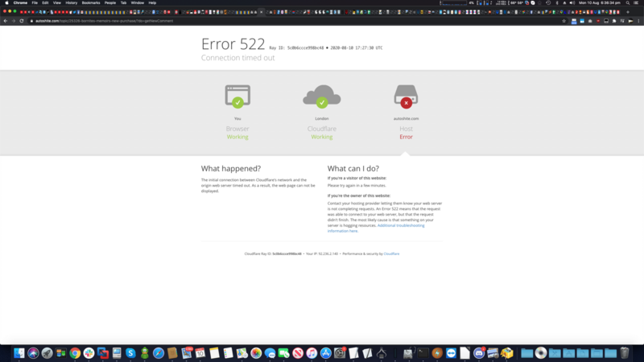Open News from the dock
This screenshot has height=362, width=644.
[298, 353]
